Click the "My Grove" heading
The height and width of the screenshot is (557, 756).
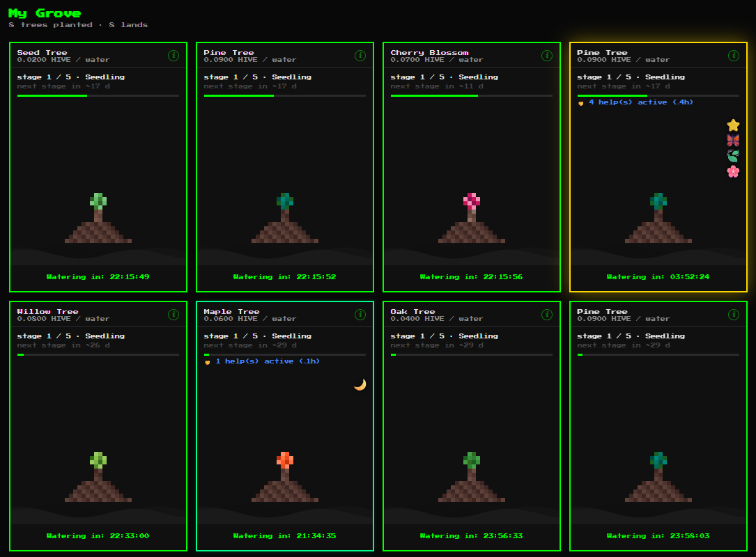45,13
